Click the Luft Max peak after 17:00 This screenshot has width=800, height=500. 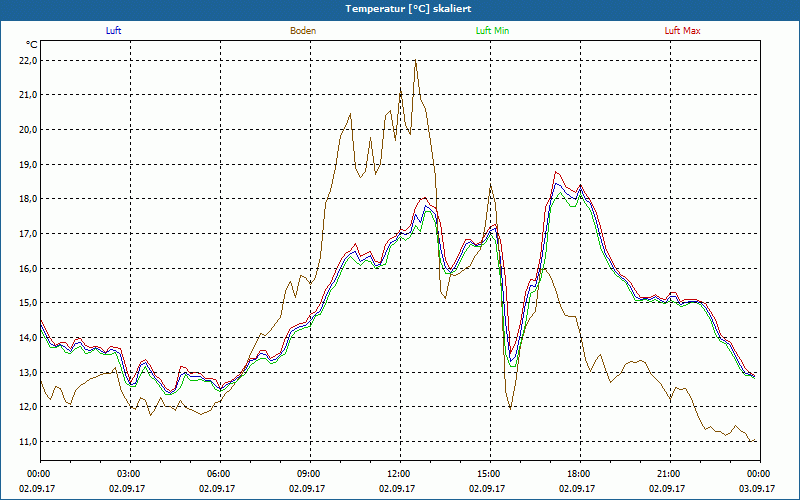[x=556, y=172]
